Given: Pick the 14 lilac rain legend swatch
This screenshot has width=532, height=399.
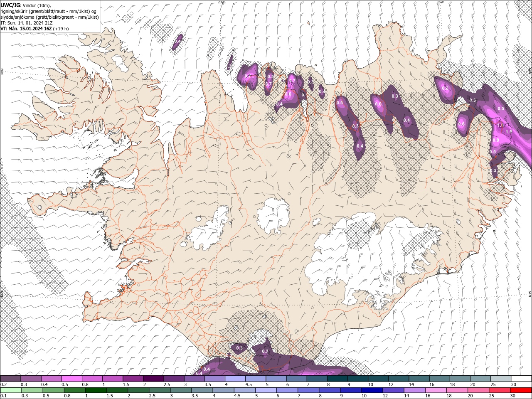Looking at the screenshot, I should point(414,390).
